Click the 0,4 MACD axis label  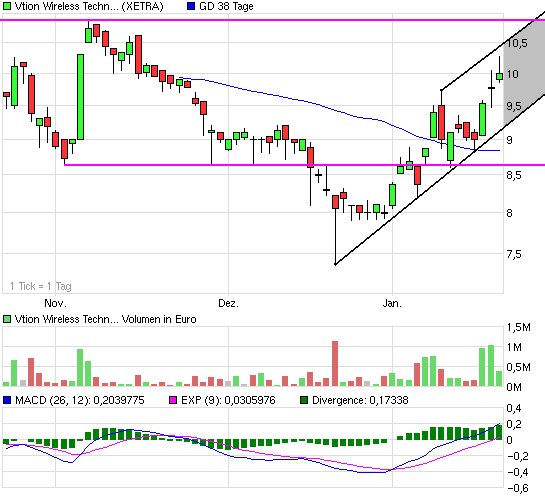click(514, 408)
